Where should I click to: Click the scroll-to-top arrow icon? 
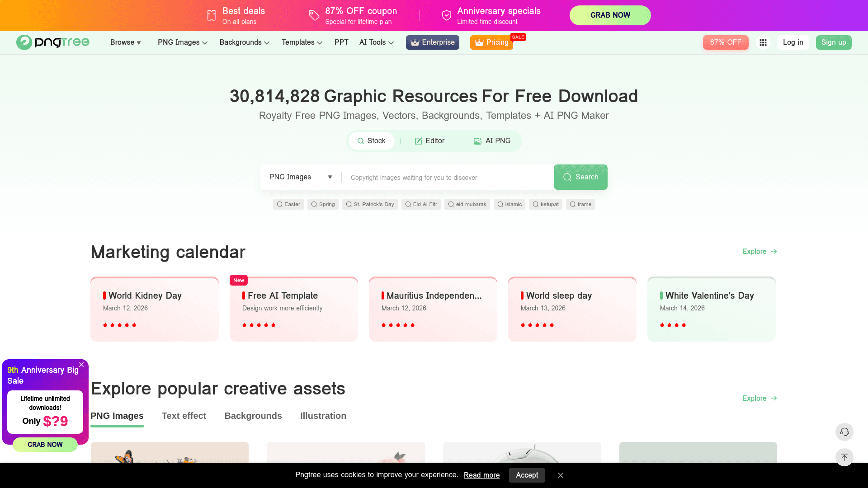(844, 457)
